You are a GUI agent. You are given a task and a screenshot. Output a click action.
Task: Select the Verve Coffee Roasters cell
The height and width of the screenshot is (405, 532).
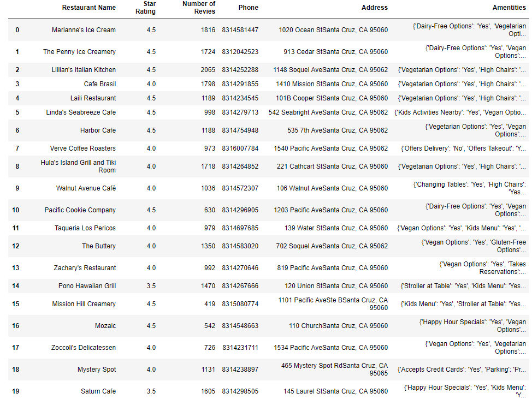coord(83,148)
